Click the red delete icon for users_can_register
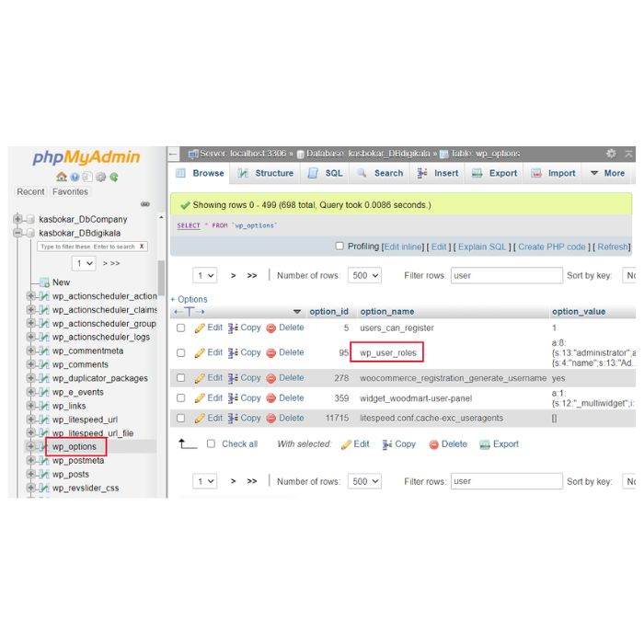This screenshot has width=644, height=644. point(271,328)
